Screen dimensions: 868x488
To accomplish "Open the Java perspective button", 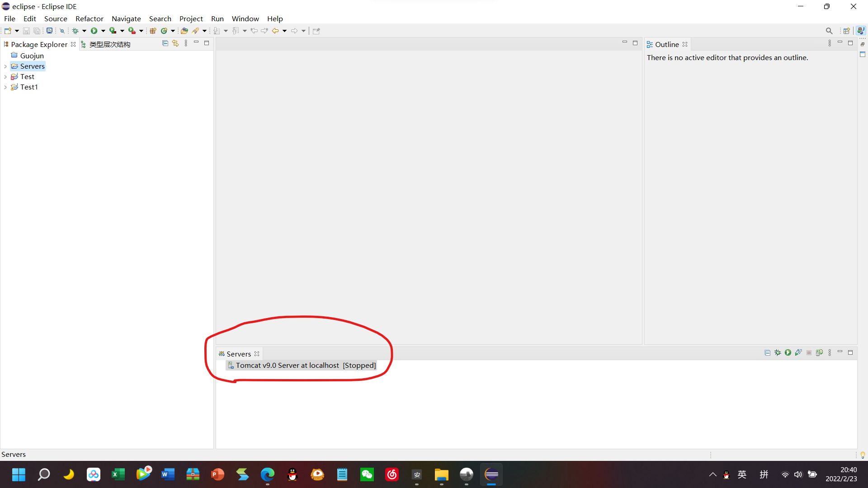I will (x=861, y=31).
